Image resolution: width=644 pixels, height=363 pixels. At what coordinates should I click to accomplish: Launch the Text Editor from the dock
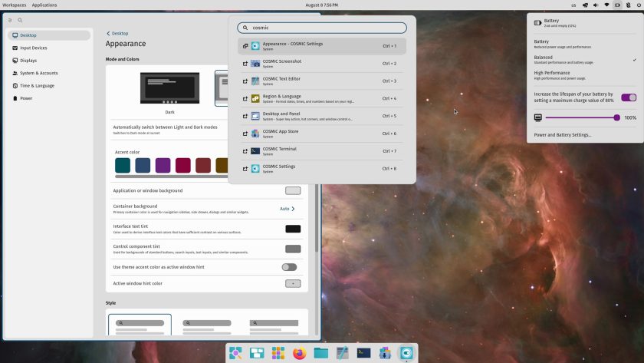point(342,353)
